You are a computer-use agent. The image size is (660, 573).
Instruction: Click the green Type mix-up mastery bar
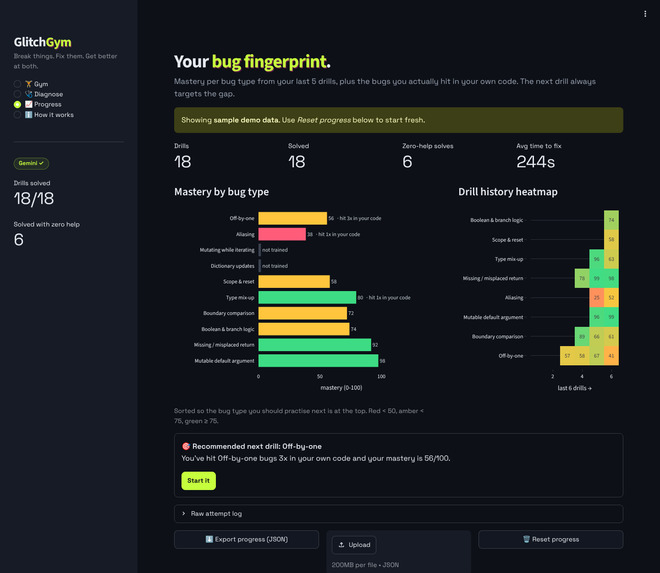[307, 298]
